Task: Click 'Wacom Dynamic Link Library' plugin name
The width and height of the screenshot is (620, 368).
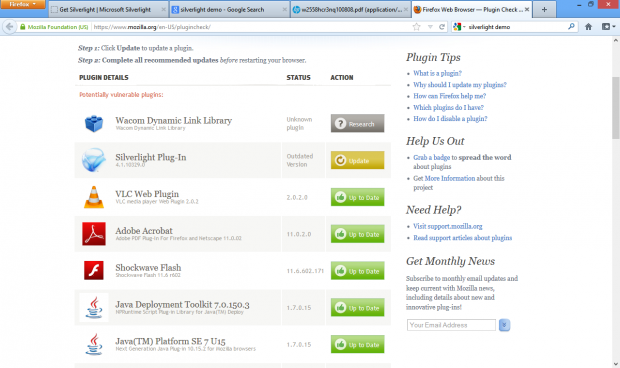Action: 174,121
